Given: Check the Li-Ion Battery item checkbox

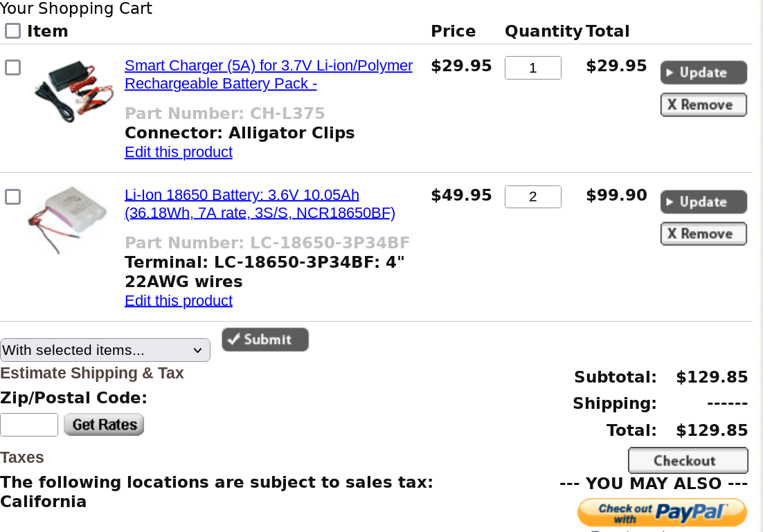Looking at the screenshot, I should coord(12,196).
